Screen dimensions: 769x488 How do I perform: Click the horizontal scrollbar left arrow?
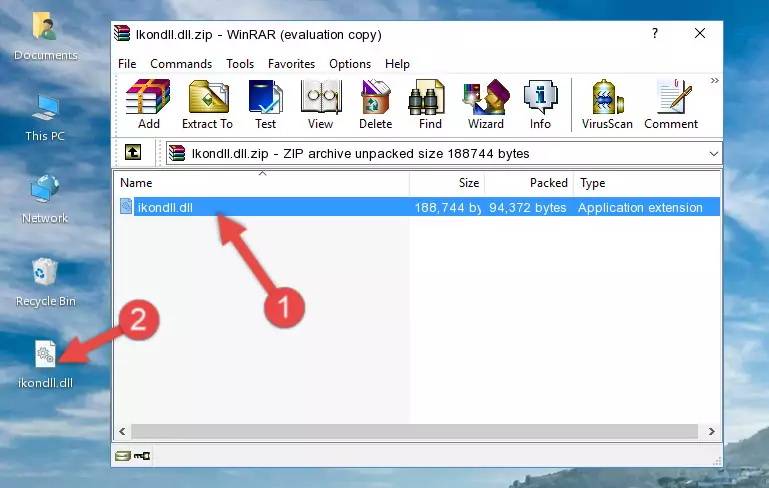tap(122, 432)
